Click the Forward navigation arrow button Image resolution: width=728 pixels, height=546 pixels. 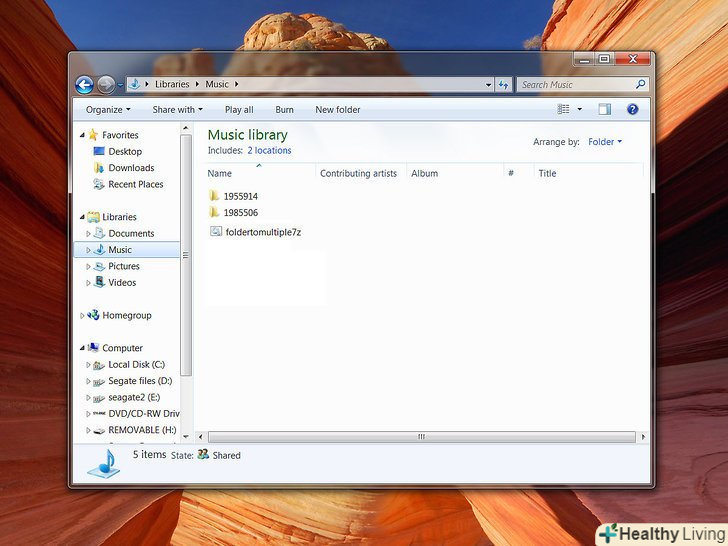pos(106,85)
